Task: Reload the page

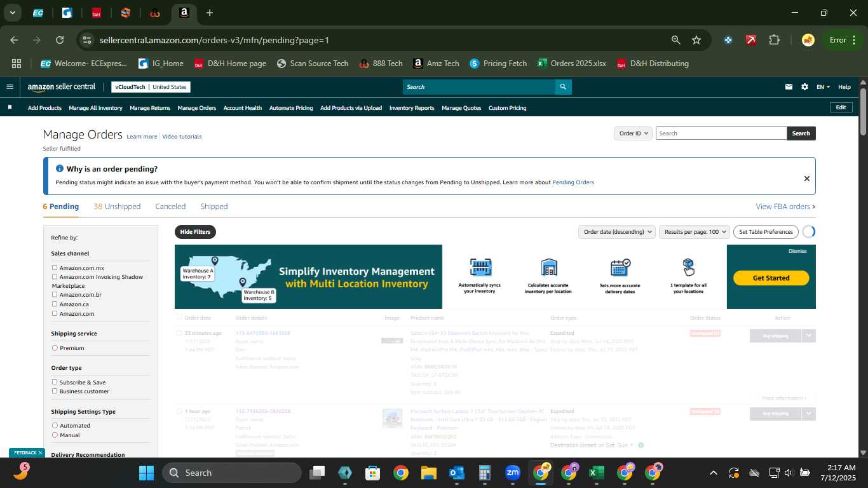Action: pos(60,40)
